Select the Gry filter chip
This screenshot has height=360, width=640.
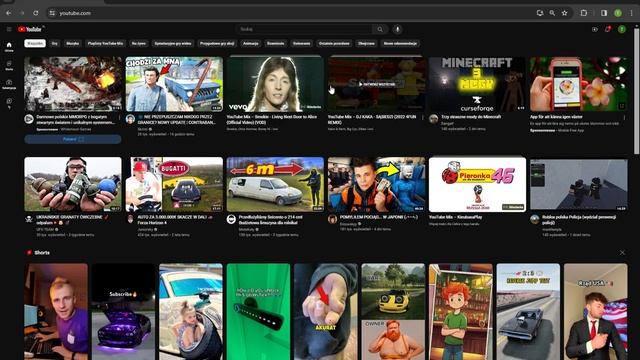pos(54,43)
